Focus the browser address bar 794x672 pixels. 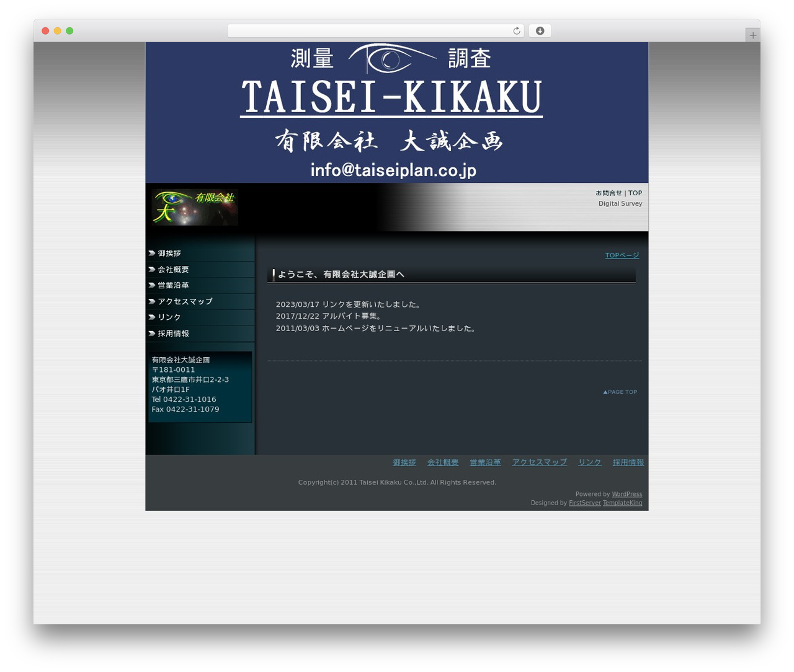point(375,31)
